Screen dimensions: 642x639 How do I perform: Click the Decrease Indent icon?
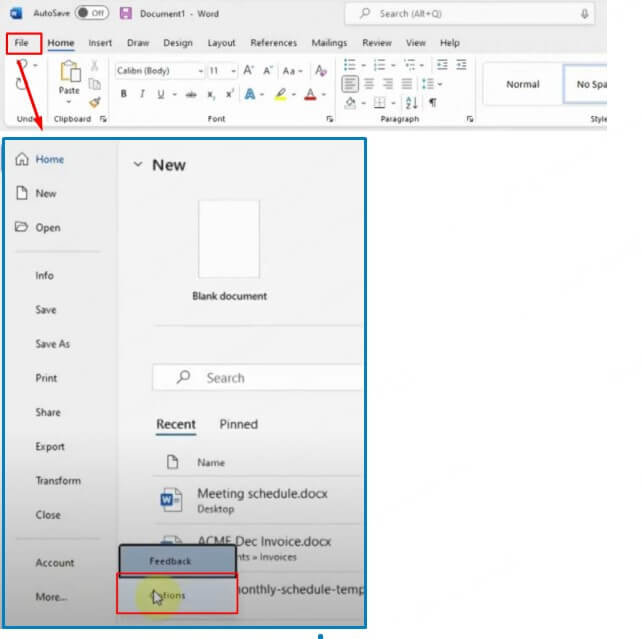click(442, 65)
